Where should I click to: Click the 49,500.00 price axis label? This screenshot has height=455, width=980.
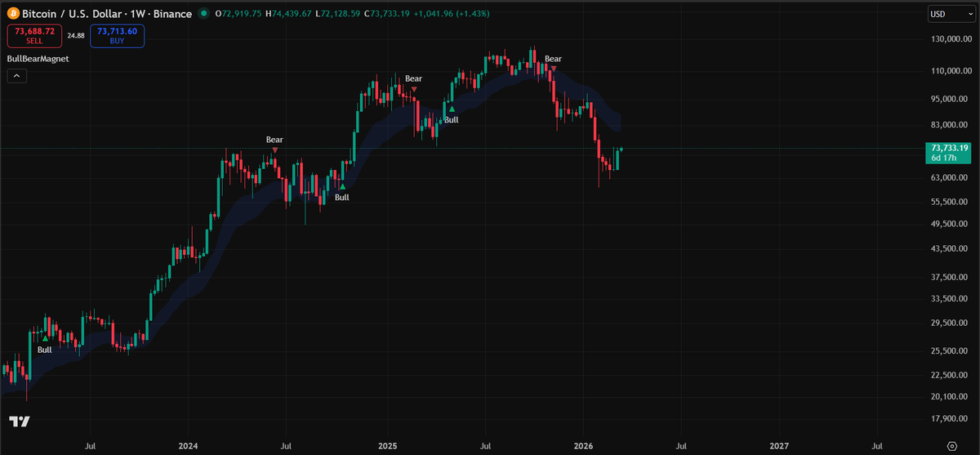pyautogui.click(x=948, y=224)
